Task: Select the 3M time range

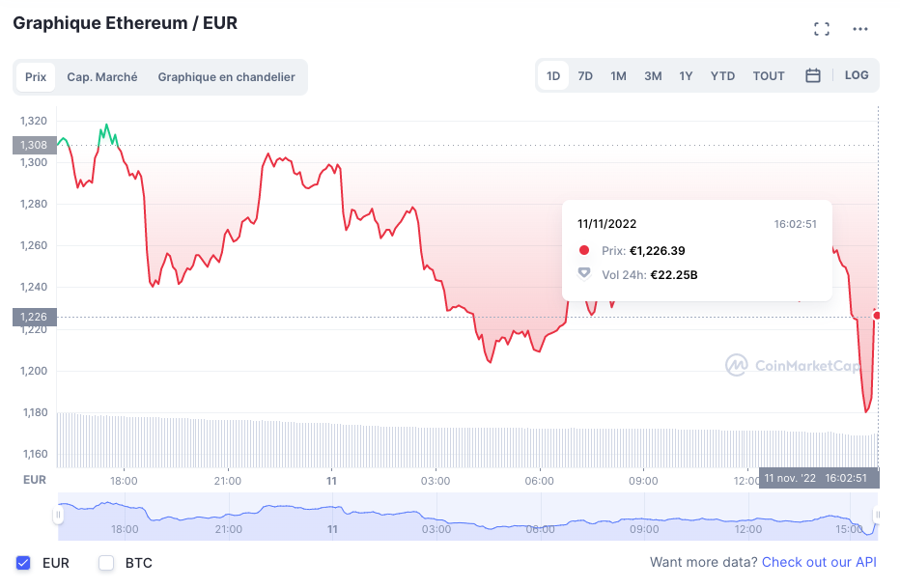Action: coord(653,76)
